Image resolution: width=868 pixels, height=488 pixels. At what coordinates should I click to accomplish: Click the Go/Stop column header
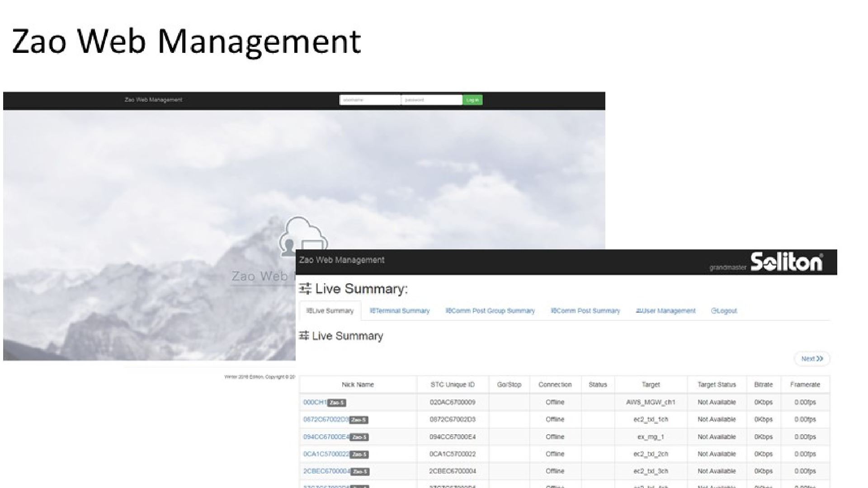pos(509,385)
